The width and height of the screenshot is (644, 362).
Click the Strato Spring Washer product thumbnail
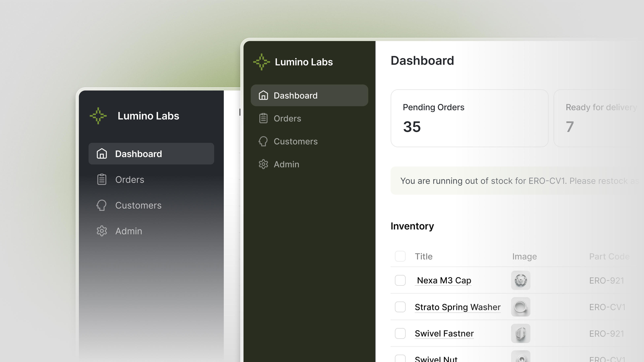(520, 307)
